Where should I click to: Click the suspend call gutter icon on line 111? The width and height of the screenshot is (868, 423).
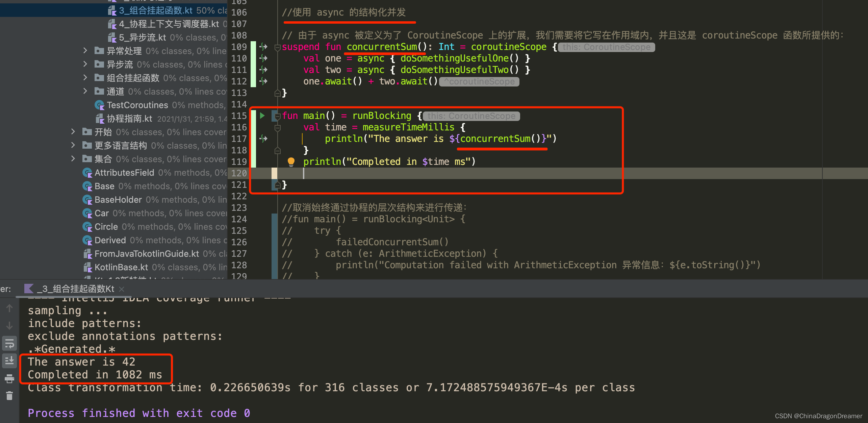coord(263,70)
